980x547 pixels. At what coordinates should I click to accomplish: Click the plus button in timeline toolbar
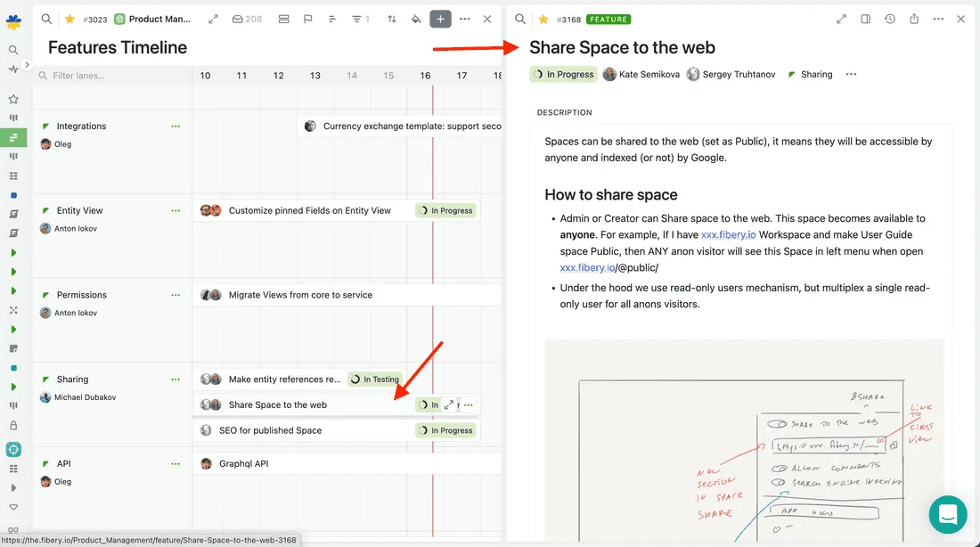click(x=440, y=19)
